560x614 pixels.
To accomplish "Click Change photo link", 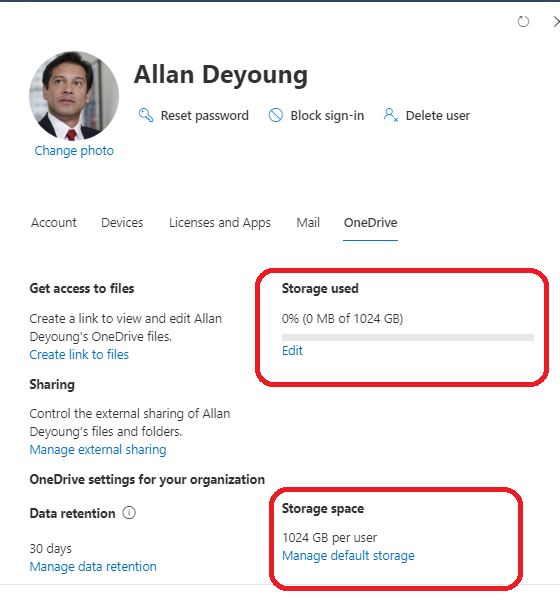I will coord(74,150).
